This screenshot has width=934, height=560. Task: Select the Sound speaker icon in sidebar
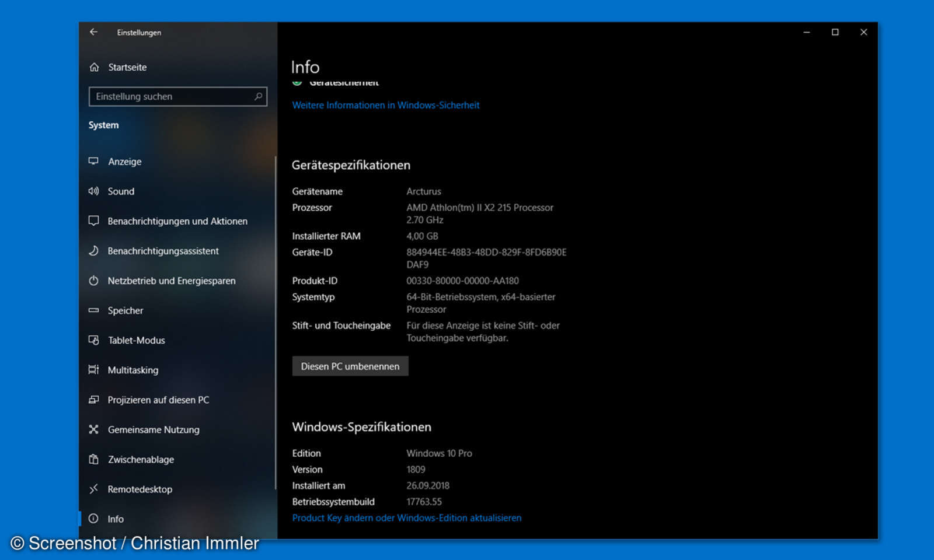point(94,191)
